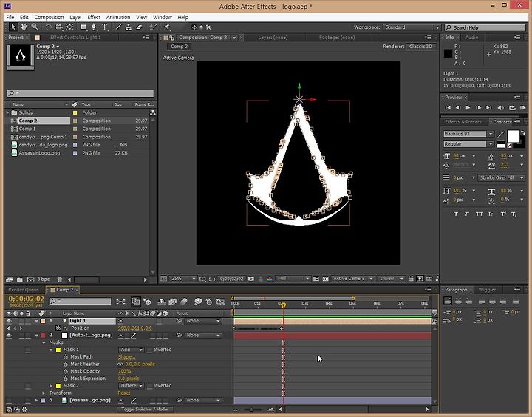
Task: Show channel and color management settings
Action: 270,279
